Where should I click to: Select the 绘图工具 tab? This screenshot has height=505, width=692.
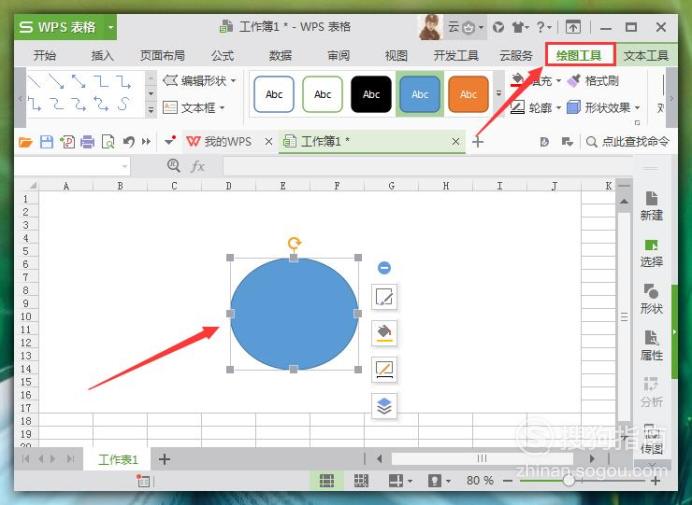(x=579, y=55)
